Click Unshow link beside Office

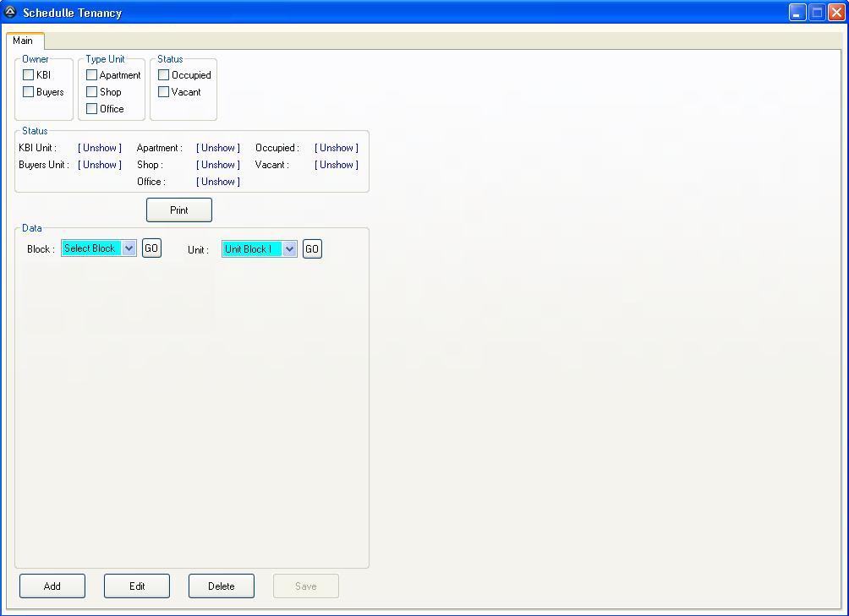coord(218,182)
